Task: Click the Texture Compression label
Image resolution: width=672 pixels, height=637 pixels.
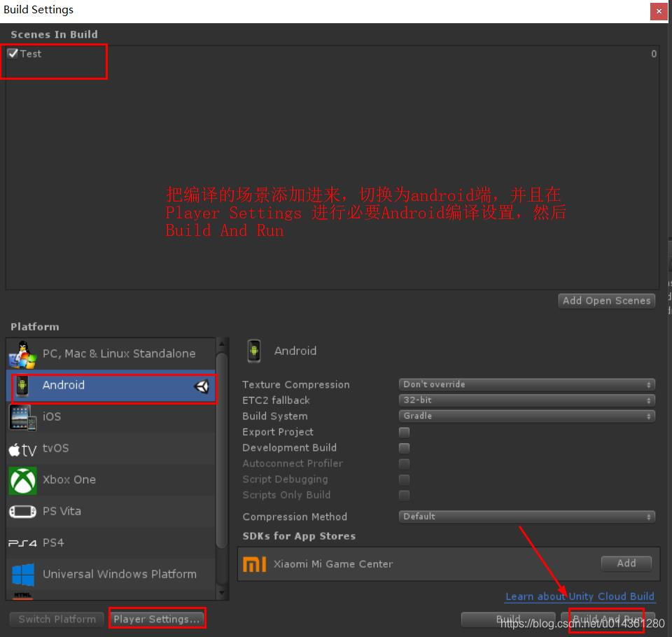Action: pos(295,385)
